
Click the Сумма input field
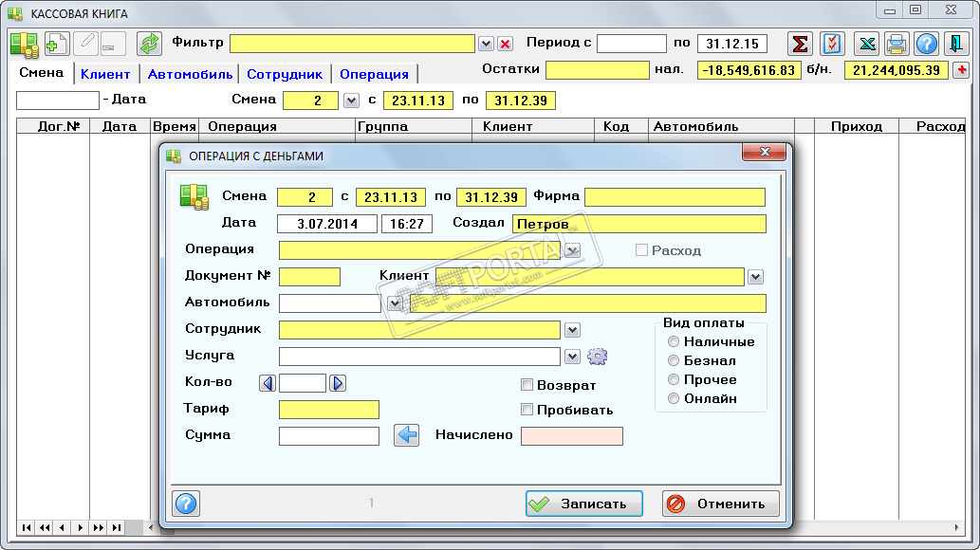click(x=329, y=435)
